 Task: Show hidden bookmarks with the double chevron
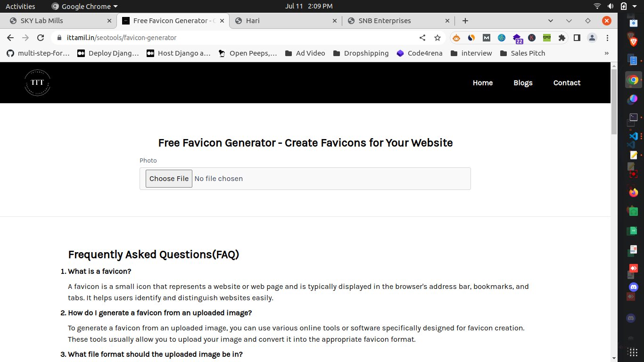607,53
